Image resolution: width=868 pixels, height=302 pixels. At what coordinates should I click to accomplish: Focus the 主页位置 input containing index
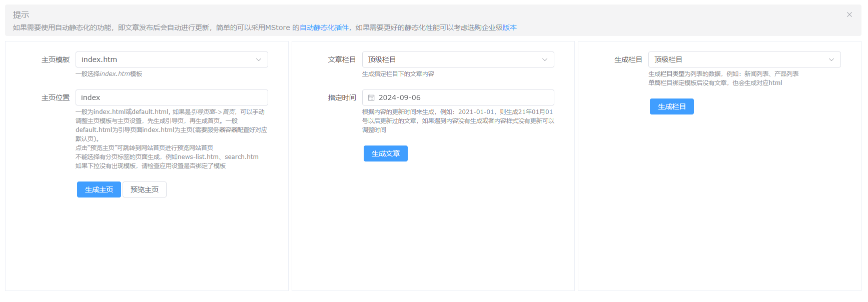coord(172,97)
